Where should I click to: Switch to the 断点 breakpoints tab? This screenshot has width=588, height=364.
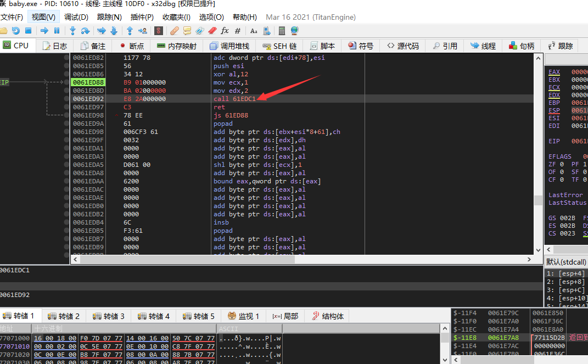pyautogui.click(x=132, y=46)
